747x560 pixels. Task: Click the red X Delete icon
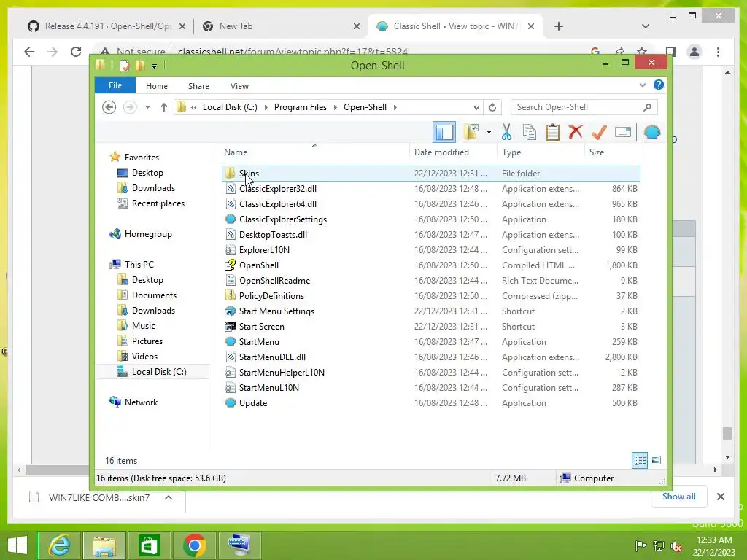[576, 132]
